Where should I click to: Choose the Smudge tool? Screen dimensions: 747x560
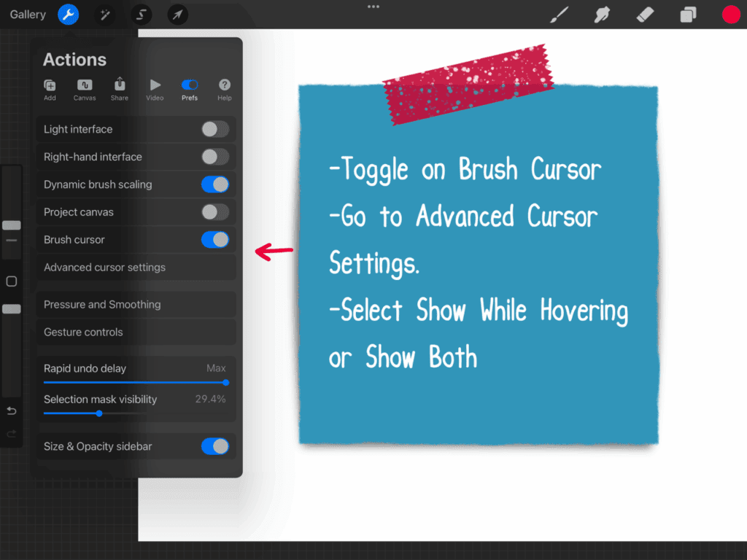coord(602,15)
